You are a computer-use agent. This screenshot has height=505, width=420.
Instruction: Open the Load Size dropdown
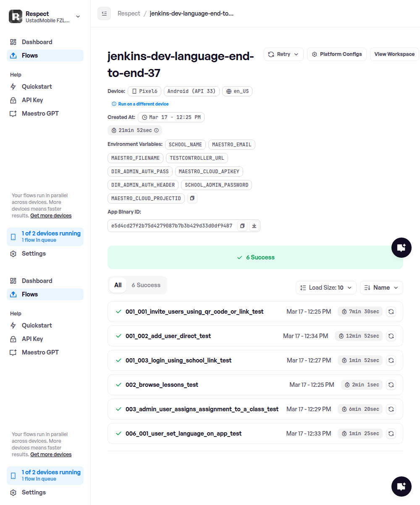(x=326, y=288)
